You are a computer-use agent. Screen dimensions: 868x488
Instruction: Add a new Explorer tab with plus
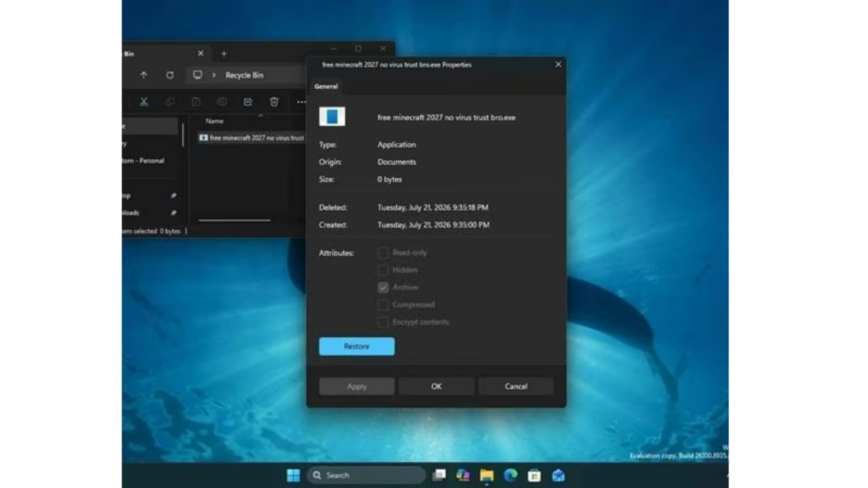pyautogui.click(x=224, y=54)
